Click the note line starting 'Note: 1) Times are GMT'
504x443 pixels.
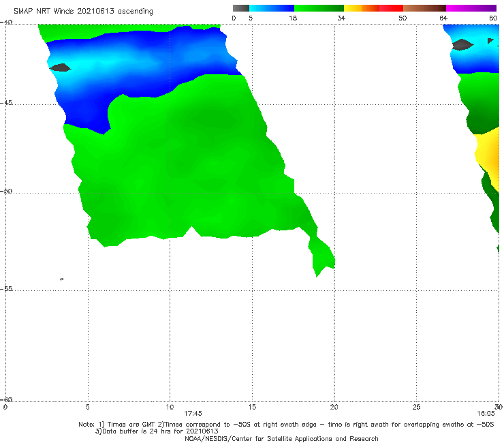[x=286, y=425]
